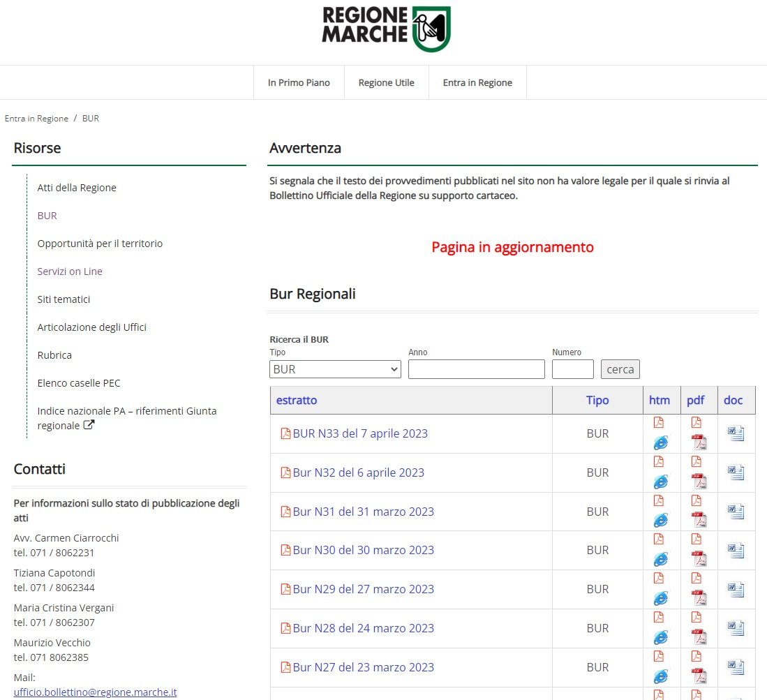Screen dimensions: 767x700
Task: Open the Internet Explorer htm icon for Bur N32
Action: [x=660, y=482]
